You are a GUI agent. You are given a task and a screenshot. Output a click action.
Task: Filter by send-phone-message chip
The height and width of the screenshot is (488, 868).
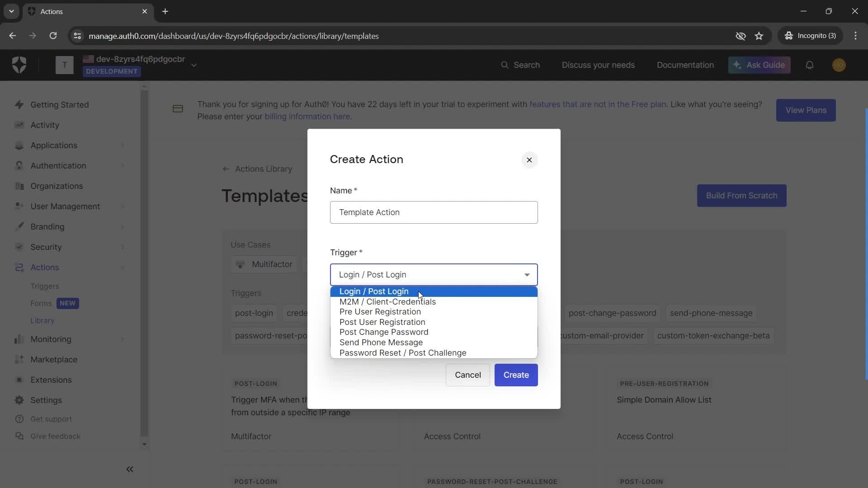711,313
